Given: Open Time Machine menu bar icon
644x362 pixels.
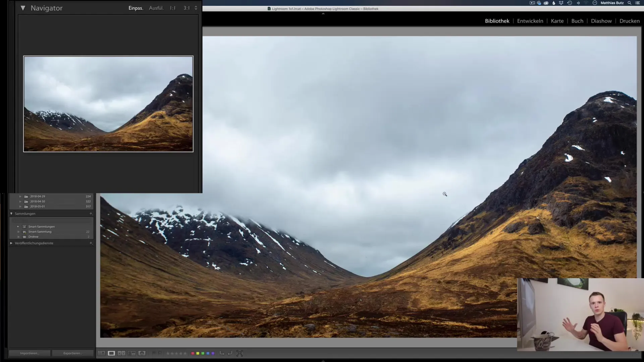Looking at the screenshot, I should pos(570,3).
